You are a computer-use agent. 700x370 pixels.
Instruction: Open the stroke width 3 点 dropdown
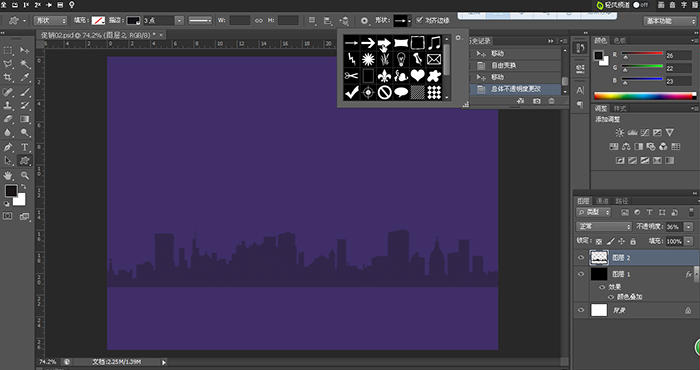(179, 21)
